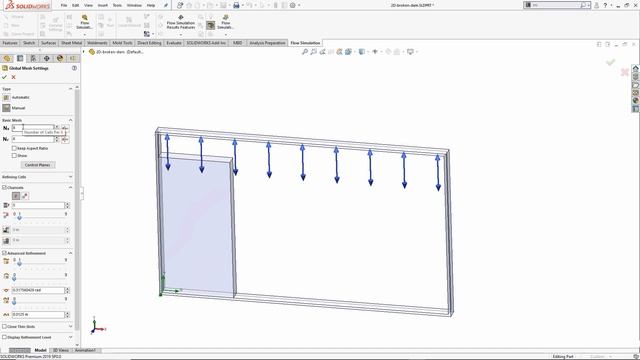Open the DisplayManager sphere tab

coord(60,58)
